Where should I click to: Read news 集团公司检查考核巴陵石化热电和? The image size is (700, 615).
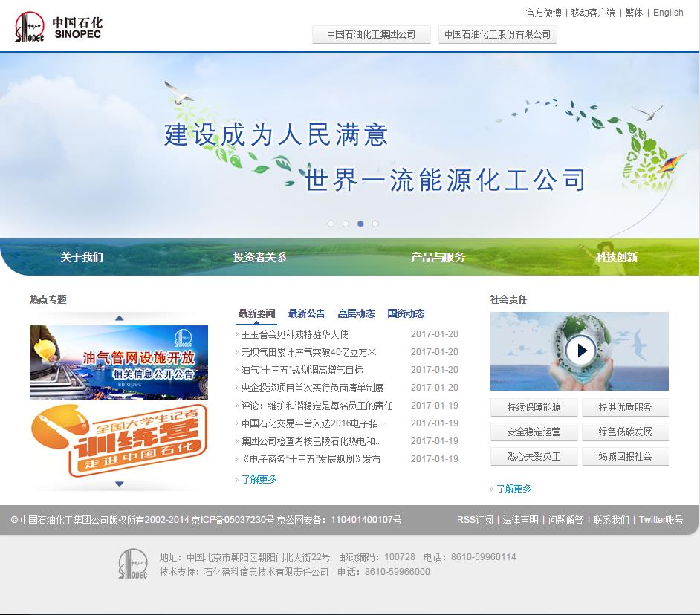click(311, 441)
